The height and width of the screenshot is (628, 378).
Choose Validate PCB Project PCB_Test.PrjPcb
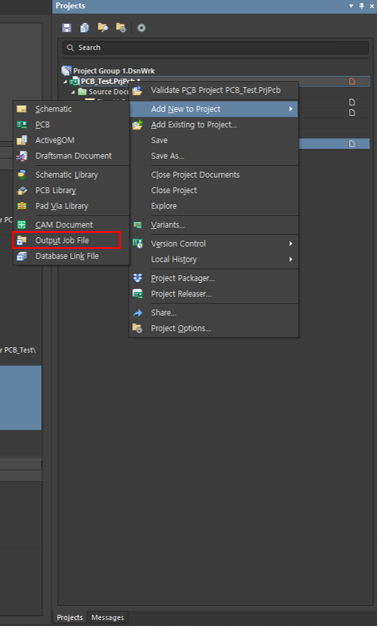point(215,90)
